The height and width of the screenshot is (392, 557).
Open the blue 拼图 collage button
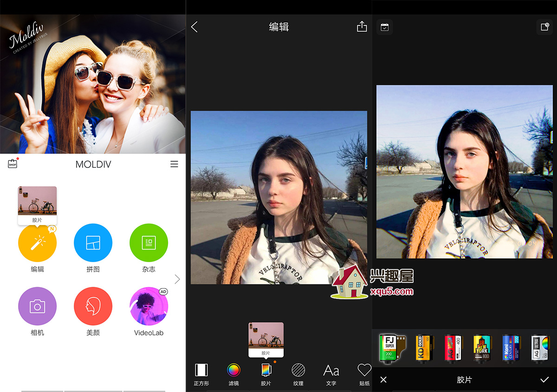tap(93, 243)
